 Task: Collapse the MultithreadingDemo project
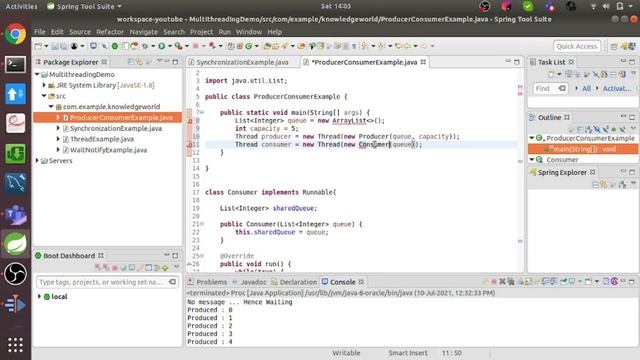[x=37, y=74]
